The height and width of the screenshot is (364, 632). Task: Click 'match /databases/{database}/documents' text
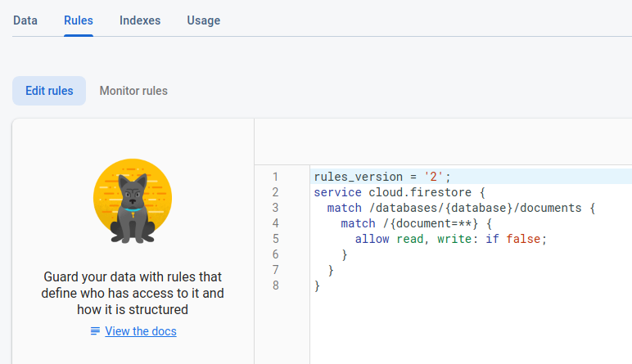click(454, 208)
